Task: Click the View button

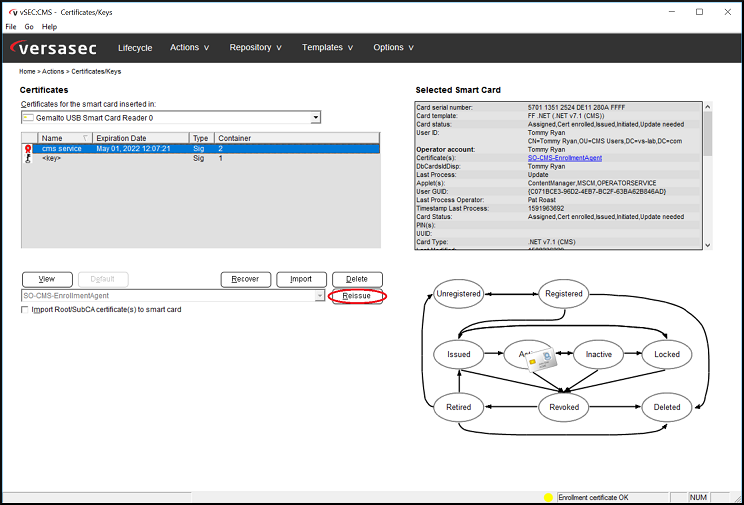Action: [x=47, y=279]
